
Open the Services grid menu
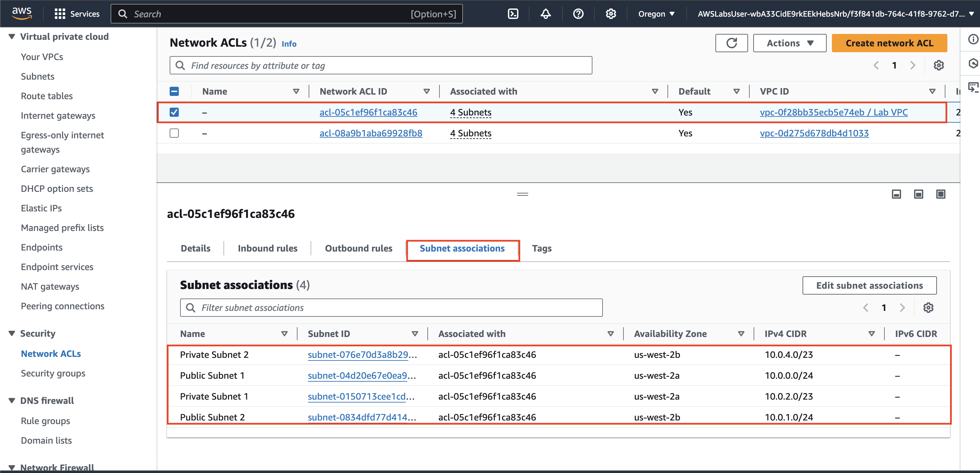click(60, 14)
